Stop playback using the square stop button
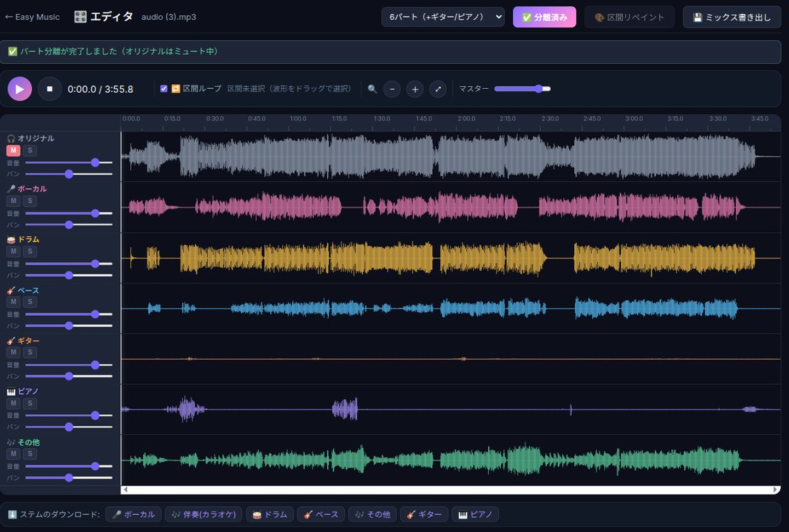 tap(50, 89)
